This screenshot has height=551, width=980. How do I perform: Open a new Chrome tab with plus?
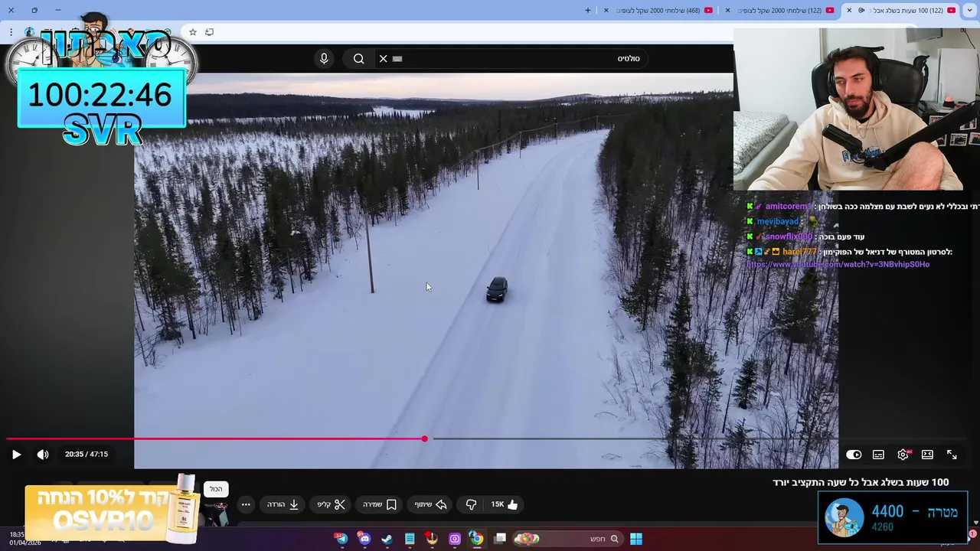pos(588,10)
